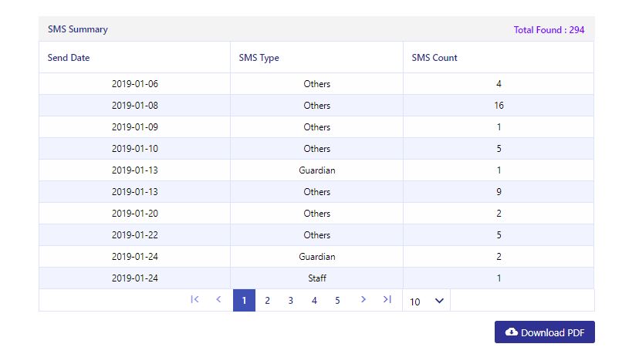The width and height of the screenshot is (639, 364).
Task: Select date cell 2019-01-22
Action: (x=135, y=235)
